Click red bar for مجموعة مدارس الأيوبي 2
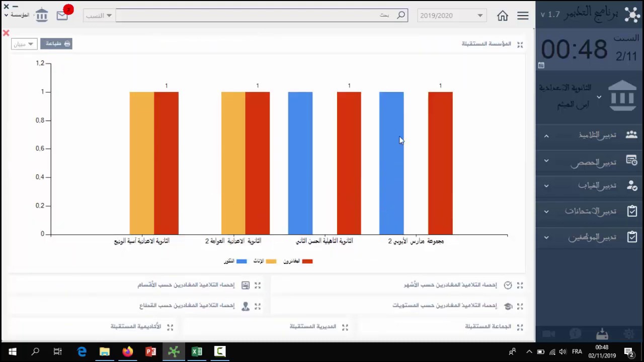This screenshot has width=644, height=362. coord(440,163)
